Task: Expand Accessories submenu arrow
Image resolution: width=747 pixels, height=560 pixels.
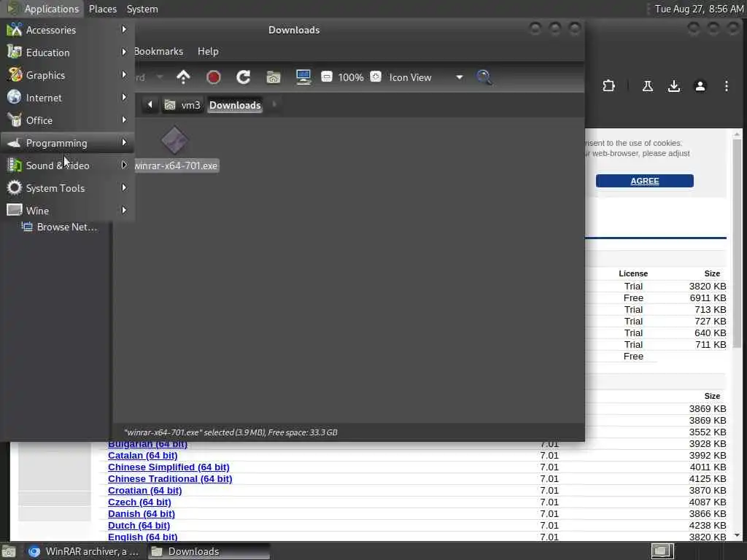Action: 124,29
